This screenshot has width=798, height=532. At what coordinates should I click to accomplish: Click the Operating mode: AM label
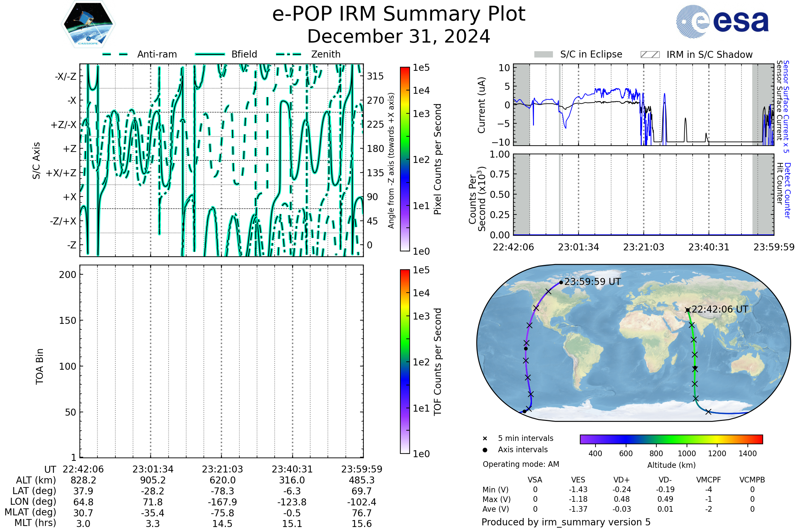(521, 464)
